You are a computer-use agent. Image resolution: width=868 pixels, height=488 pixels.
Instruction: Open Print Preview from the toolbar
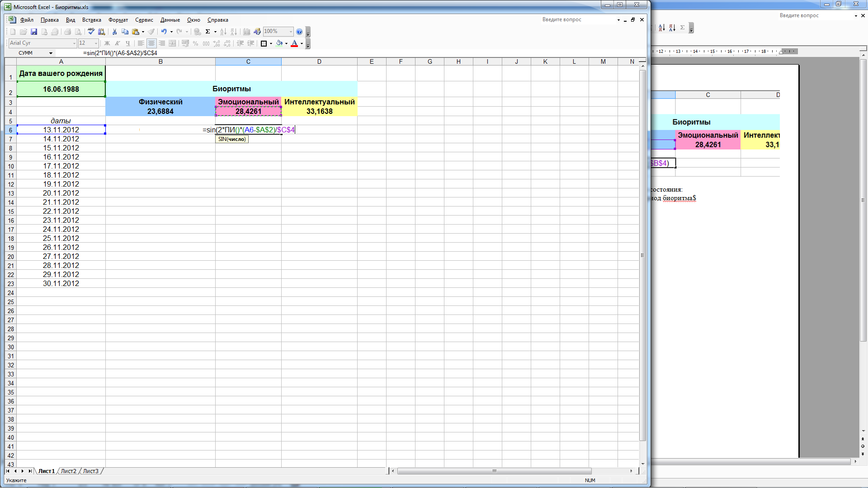click(x=78, y=32)
